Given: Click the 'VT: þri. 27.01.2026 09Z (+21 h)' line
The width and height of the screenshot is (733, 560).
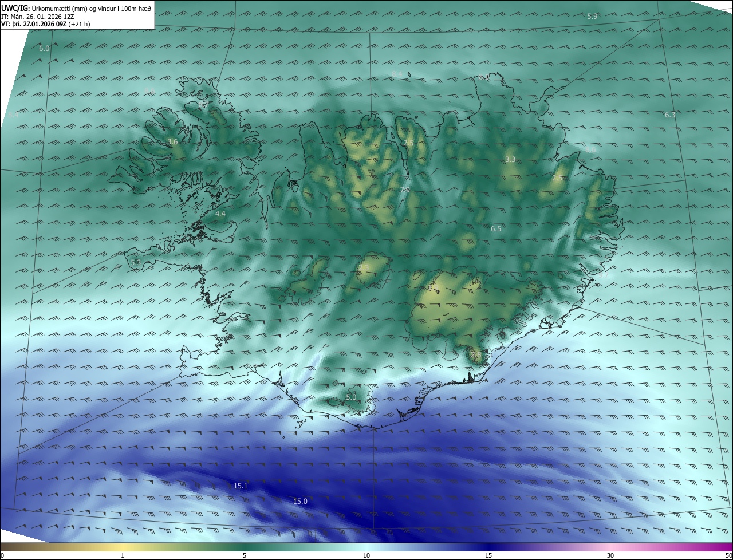Looking at the screenshot, I should (x=46, y=24).
